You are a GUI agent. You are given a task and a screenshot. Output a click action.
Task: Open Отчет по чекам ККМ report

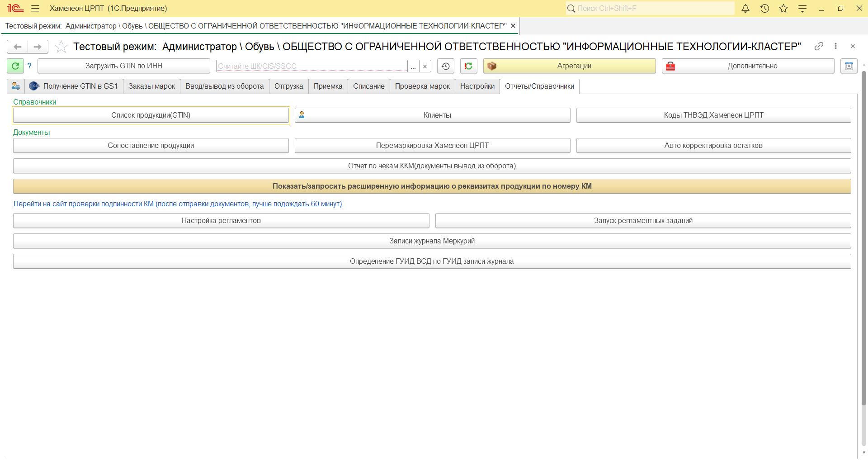click(432, 166)
